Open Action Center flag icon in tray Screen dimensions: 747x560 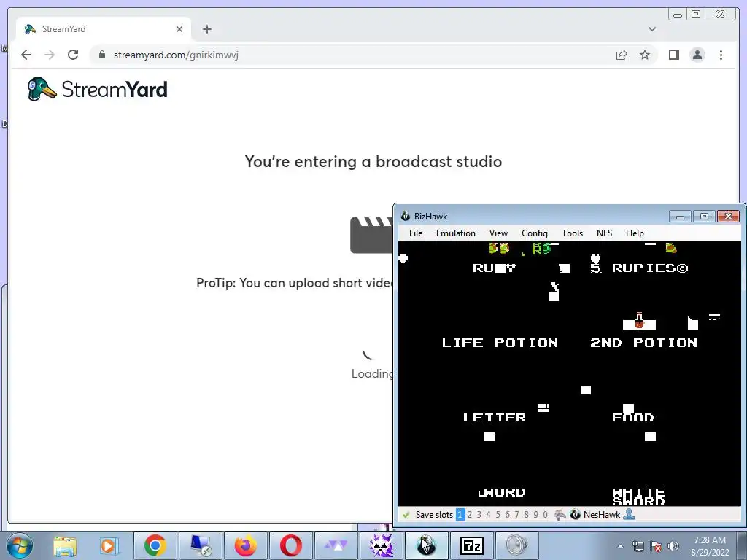[656, 546]
